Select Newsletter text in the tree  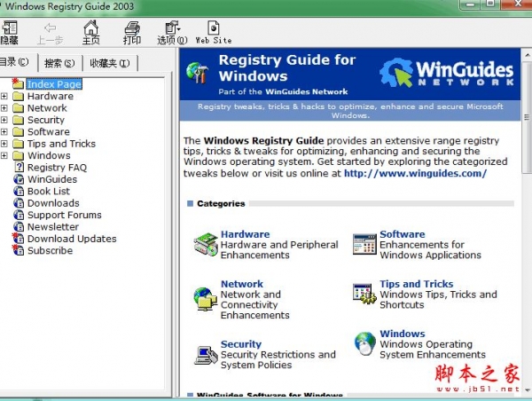point(53,227)
